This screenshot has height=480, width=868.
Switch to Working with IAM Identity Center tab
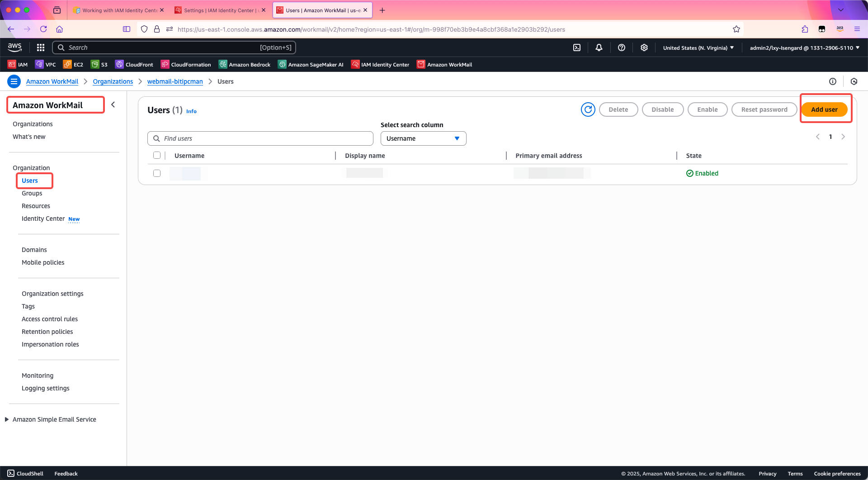[119, 10]
